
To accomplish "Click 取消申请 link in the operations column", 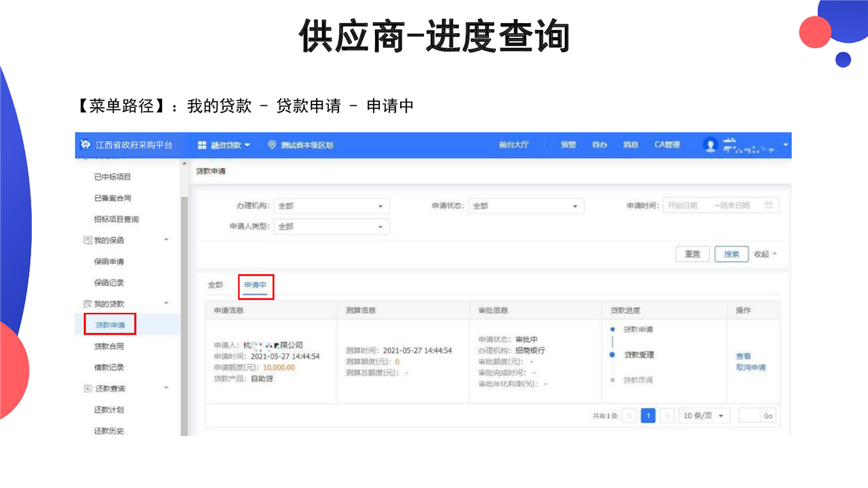I will [x=751, y=368].
